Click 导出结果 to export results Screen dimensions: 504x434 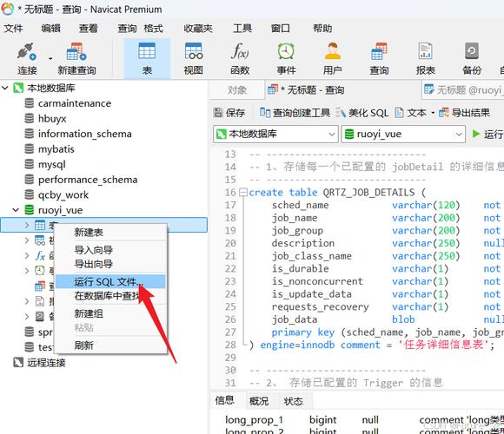click(465, 113)
